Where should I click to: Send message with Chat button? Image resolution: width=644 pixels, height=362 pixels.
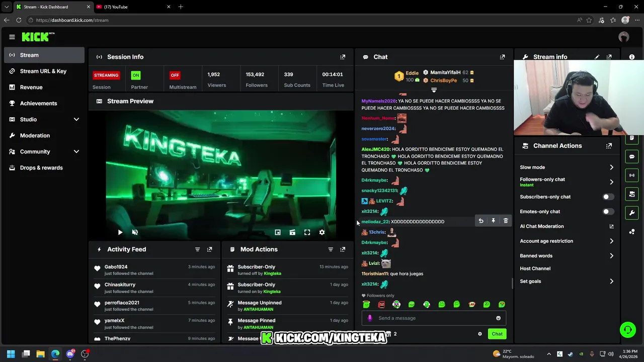tap(497, 334)
